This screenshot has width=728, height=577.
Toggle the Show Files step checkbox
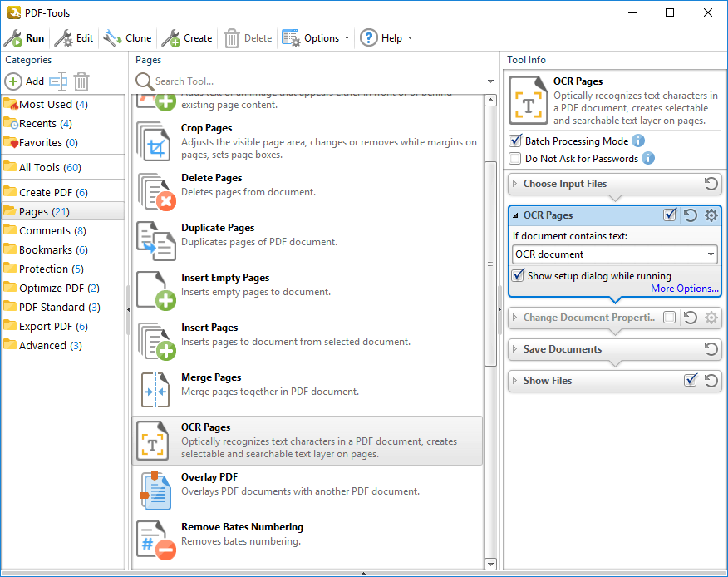(x=691, y=381)
